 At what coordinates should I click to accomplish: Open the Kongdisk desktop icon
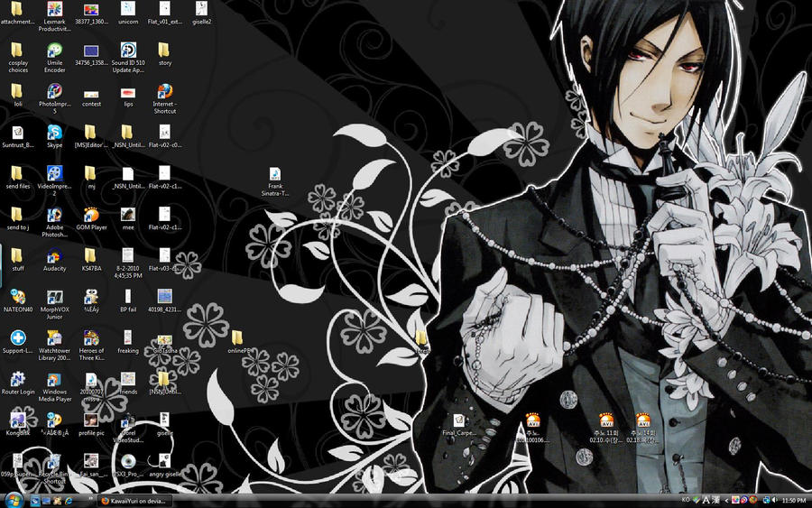pos(18,424)
